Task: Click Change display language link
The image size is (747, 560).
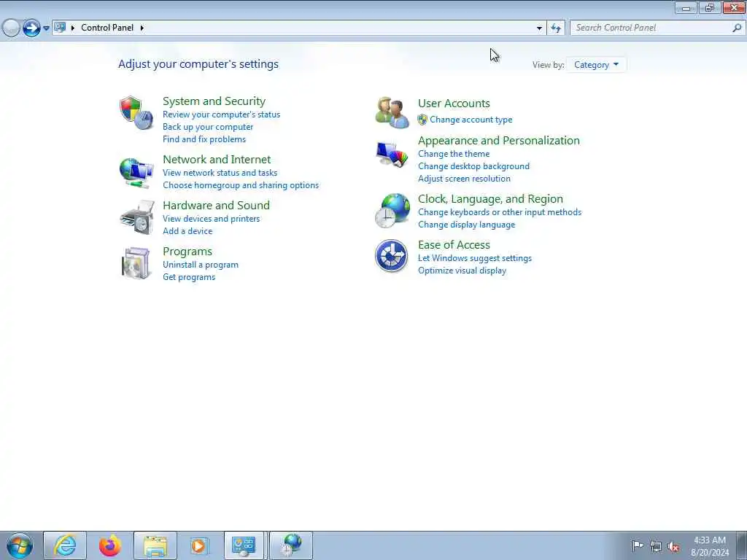Action: tap(467, 225)
